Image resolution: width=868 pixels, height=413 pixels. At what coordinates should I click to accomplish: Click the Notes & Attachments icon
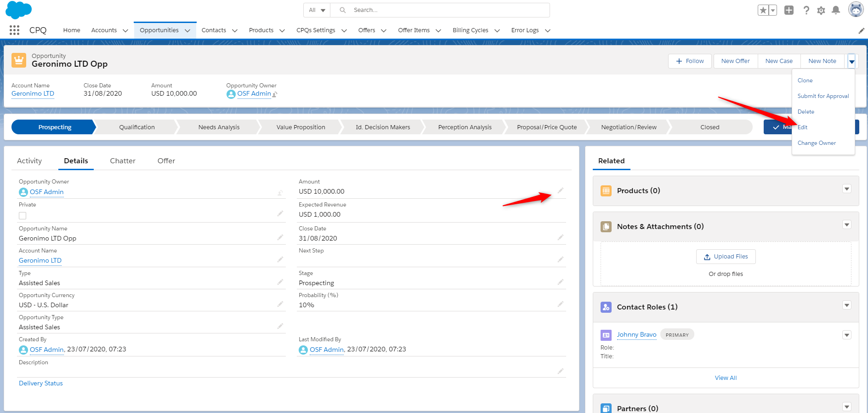(x=606, y=226)
